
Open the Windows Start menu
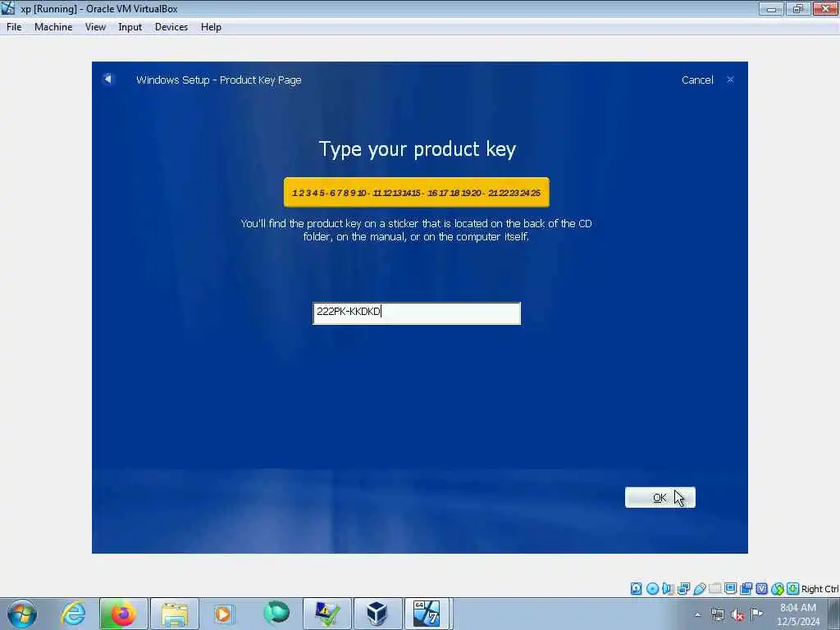[22, 614]
